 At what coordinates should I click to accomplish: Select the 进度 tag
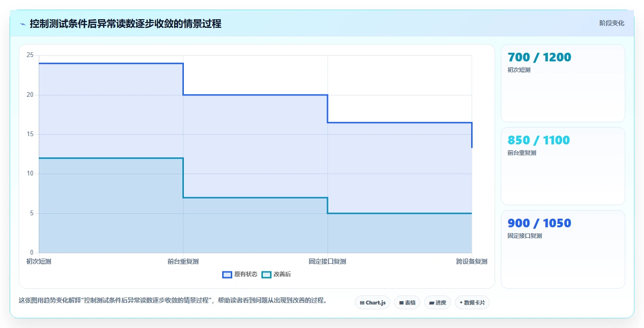click(x=438, y=303)
